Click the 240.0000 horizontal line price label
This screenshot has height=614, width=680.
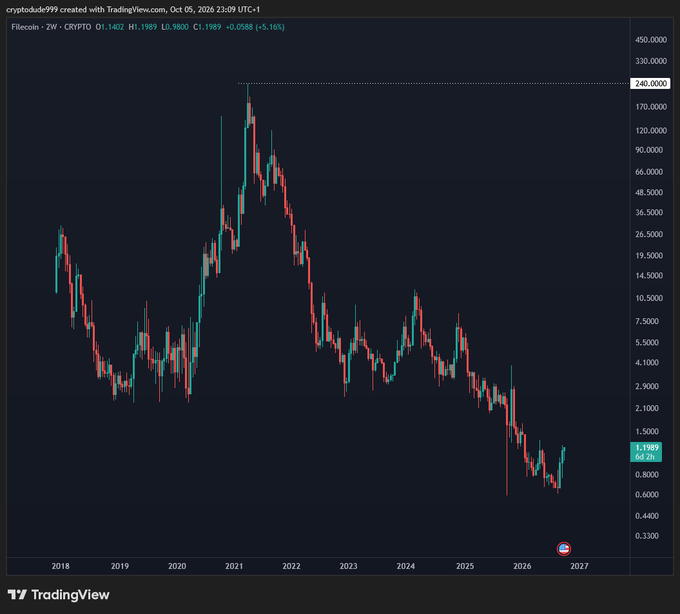[650, 83]
